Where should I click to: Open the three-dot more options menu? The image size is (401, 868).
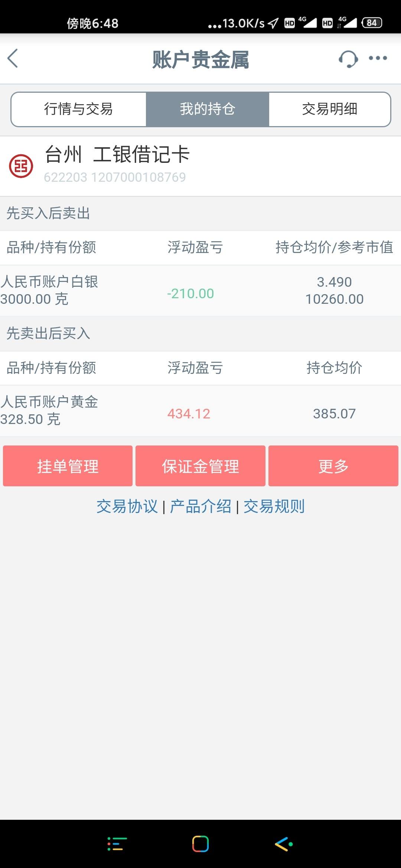point(378,58)
